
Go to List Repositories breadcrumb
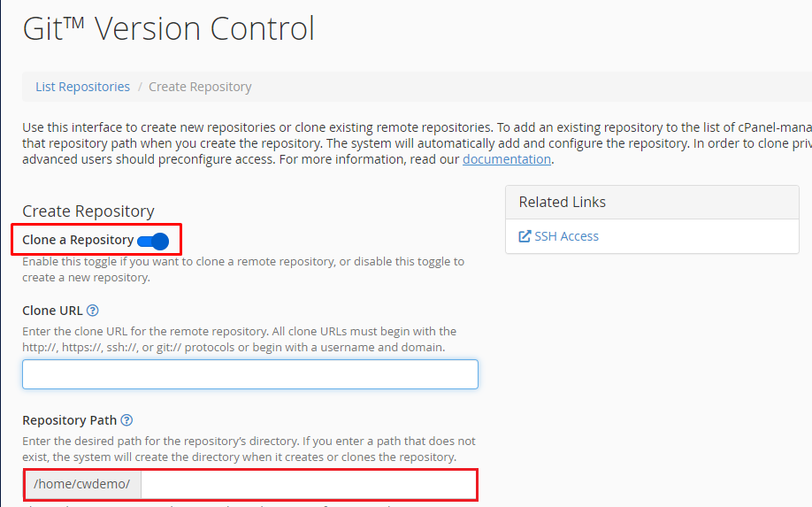point(82,87)
